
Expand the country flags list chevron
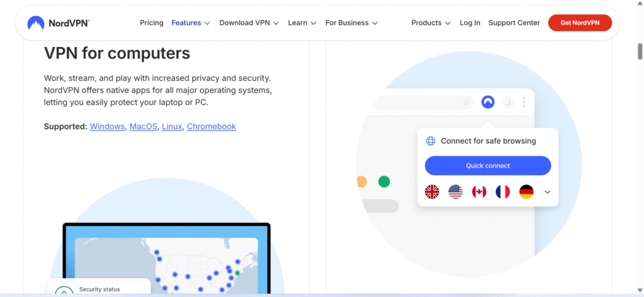tap(547, 192)
